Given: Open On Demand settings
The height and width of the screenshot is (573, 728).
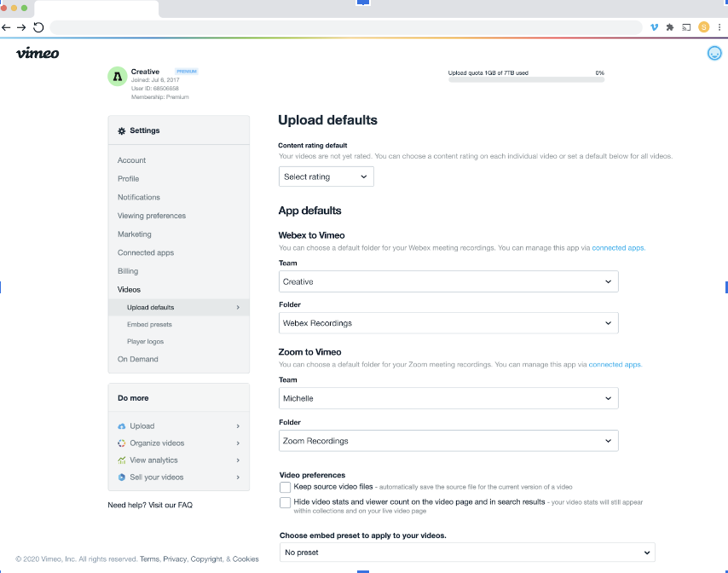Looking at the screenshot, I should point(138,359).
